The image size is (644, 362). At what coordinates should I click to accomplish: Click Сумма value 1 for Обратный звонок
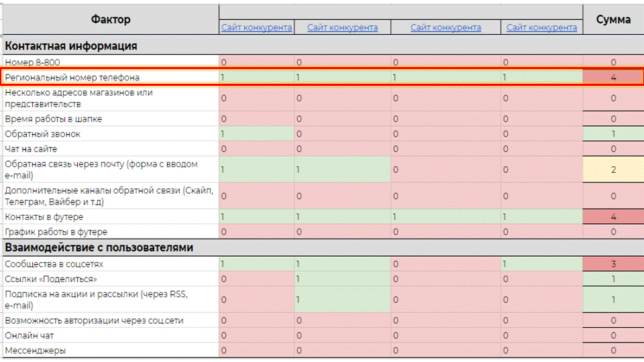(613, 134)
